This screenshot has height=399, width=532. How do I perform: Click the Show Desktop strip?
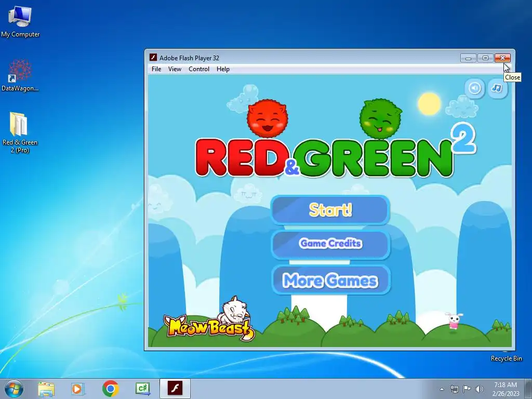coord(528,389)
